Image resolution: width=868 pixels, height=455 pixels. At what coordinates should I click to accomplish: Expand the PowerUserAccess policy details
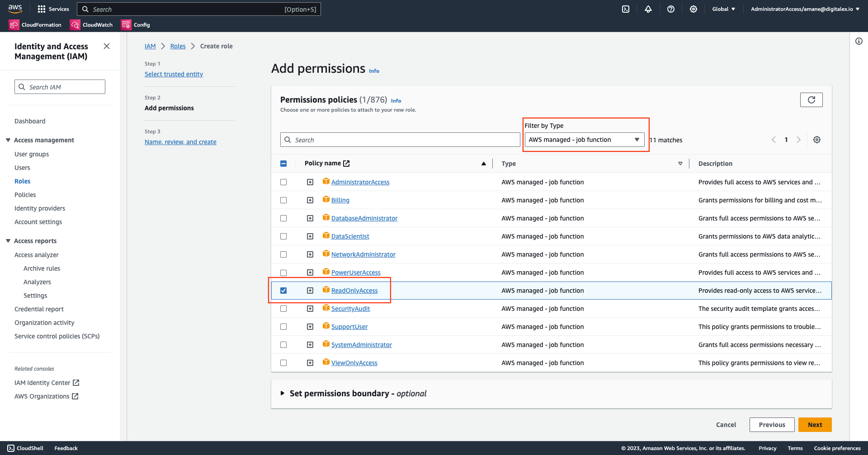point(310,272)
